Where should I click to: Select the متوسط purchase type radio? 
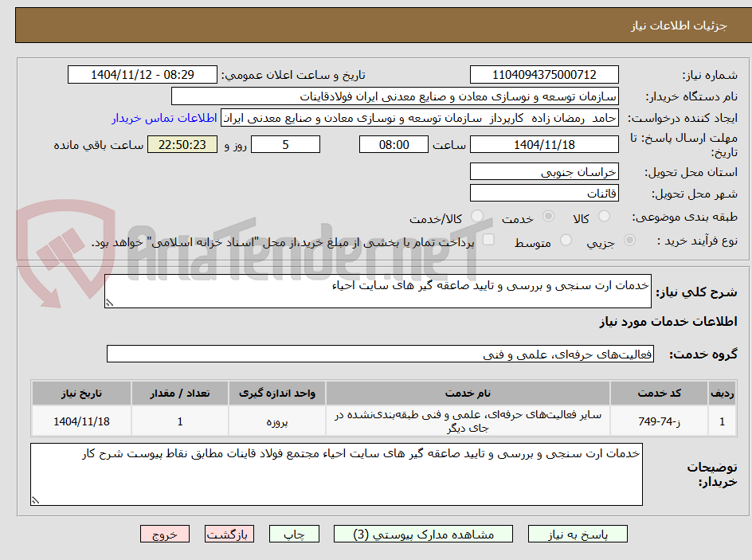pos(566,240)
